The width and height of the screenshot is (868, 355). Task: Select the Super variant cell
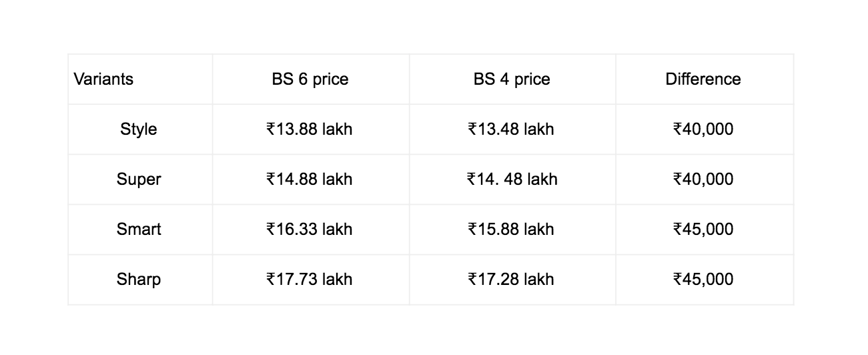[139, 180]
